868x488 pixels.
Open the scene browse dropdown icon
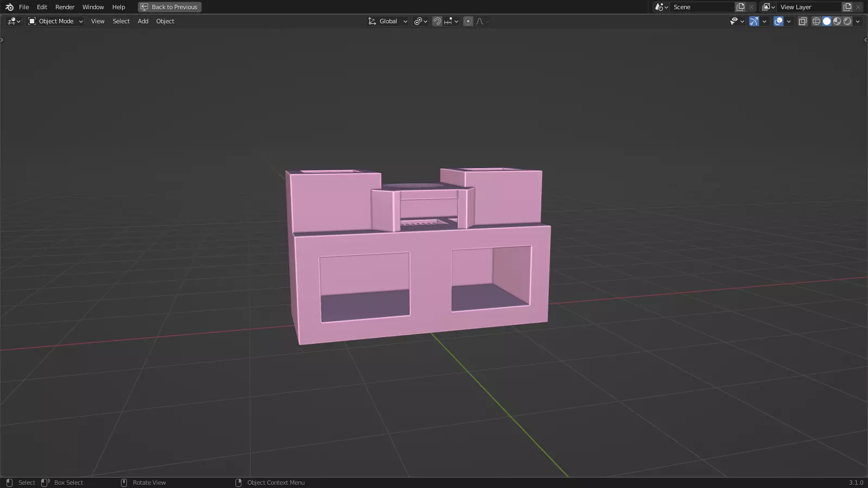[661, 7]
